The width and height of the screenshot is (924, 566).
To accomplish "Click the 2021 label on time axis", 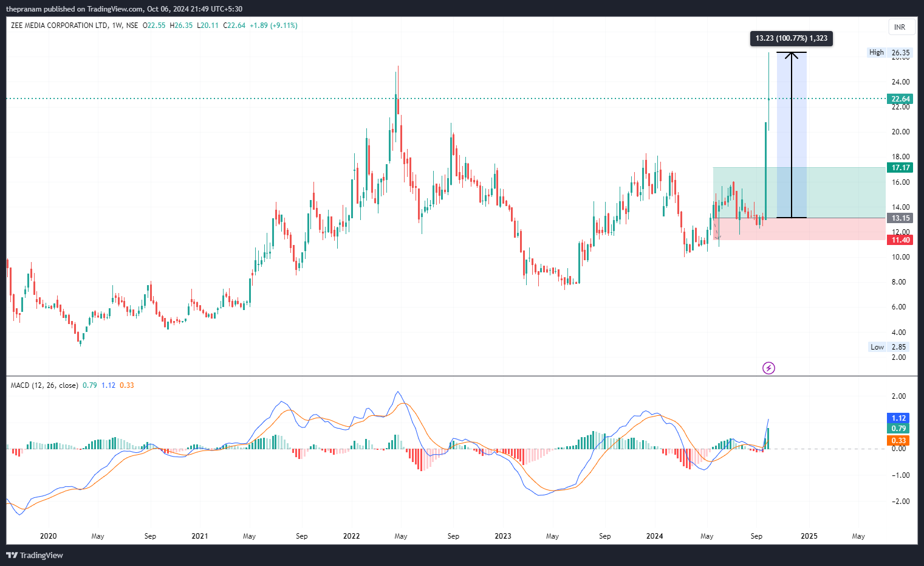I will 199,536.
